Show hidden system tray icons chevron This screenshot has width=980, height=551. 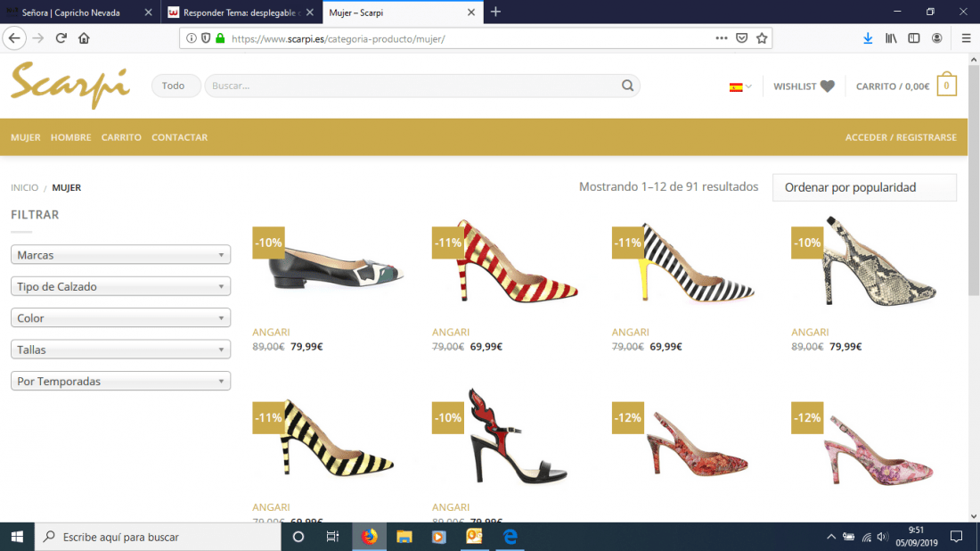pyautogui.click(x=830, y=537)
